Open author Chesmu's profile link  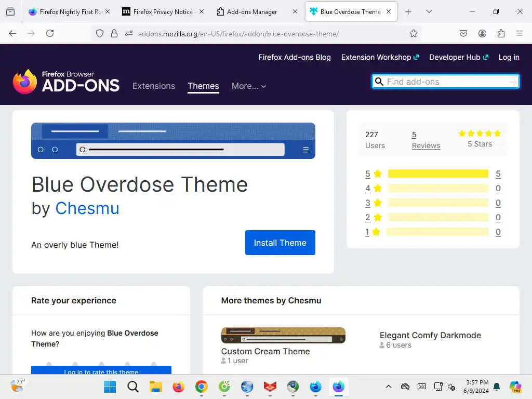click(x=87, y=208)
